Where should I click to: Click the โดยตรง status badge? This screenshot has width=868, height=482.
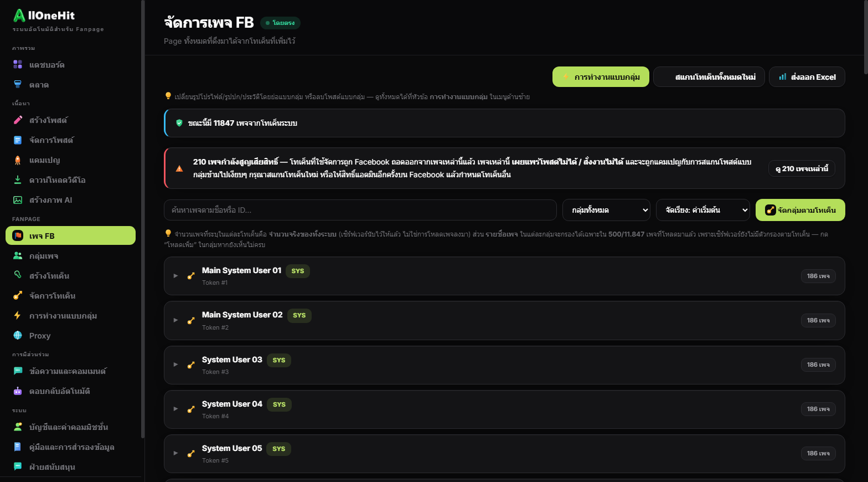point(280,23)
